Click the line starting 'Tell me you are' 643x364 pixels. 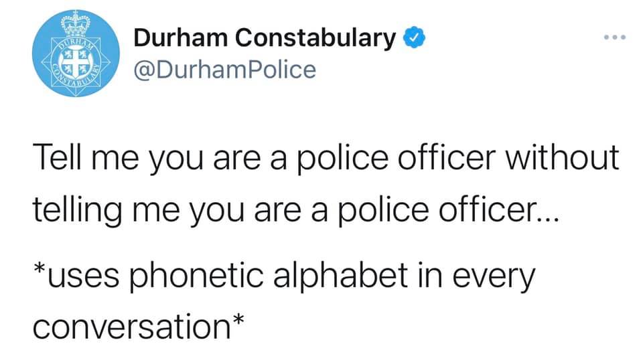326,158
